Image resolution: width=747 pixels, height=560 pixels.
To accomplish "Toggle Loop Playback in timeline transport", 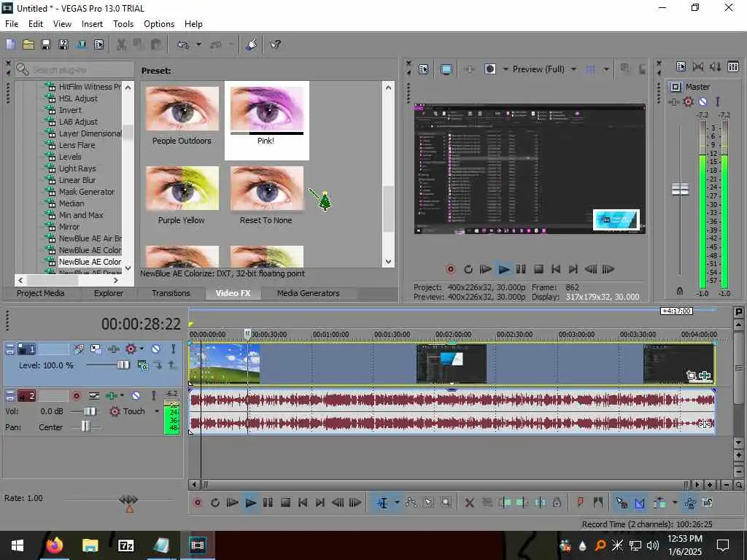I will pyautogui.click(x=215, y=502).
